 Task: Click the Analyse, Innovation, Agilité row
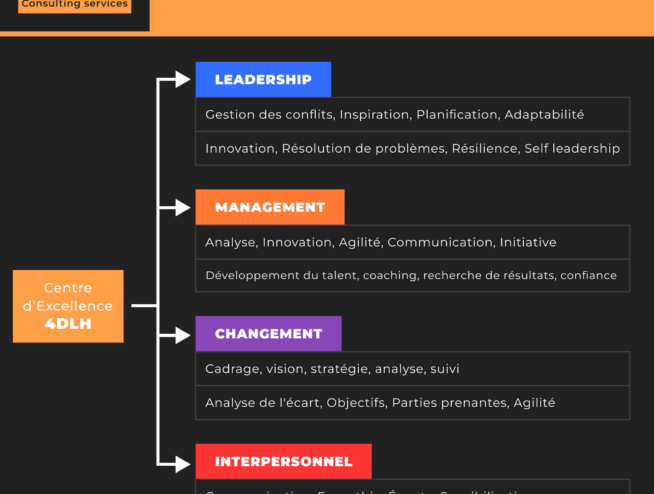tap(413, 242)
